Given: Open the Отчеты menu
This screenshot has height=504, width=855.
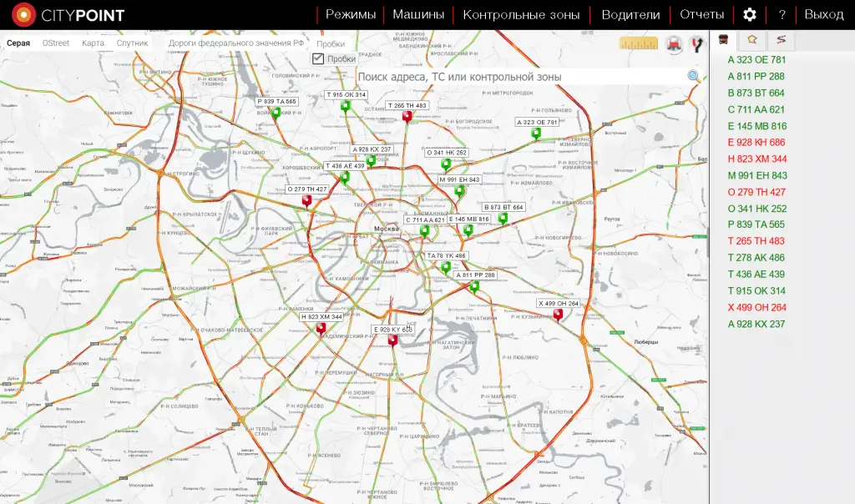Looking at the screenshot, I should click(x=701, y=15).
